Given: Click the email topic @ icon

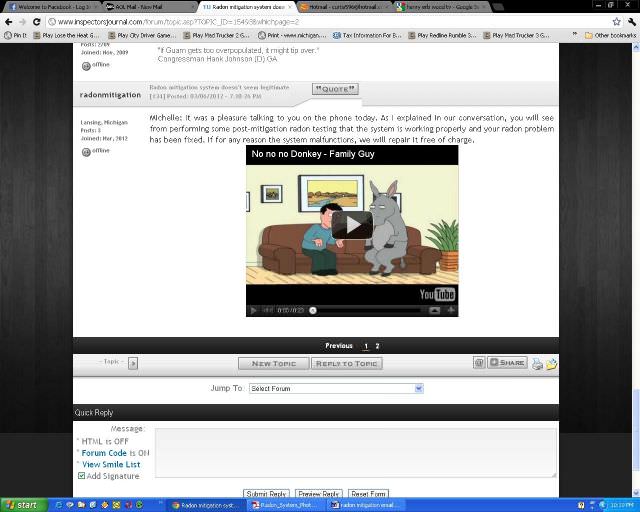Looking at the screenshot, I should point(479,363).
